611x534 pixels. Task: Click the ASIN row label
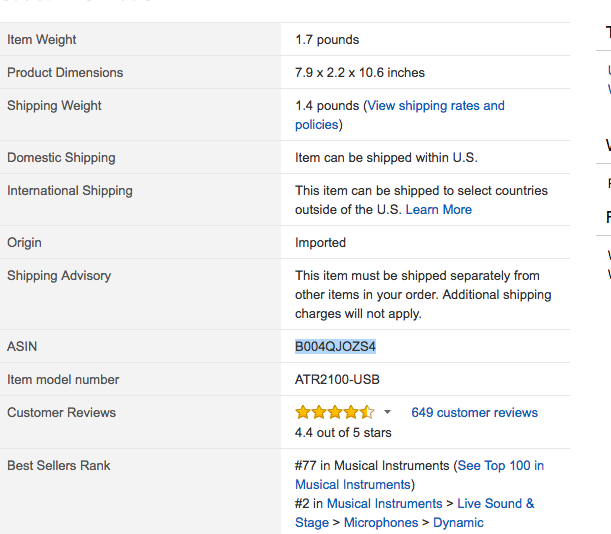(x=22, y=346)
